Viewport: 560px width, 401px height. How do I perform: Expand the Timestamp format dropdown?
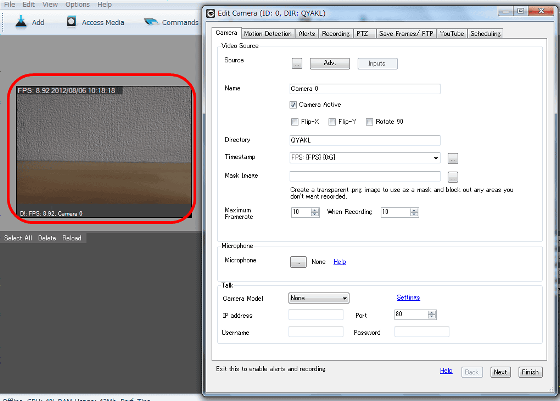(436, 158)
